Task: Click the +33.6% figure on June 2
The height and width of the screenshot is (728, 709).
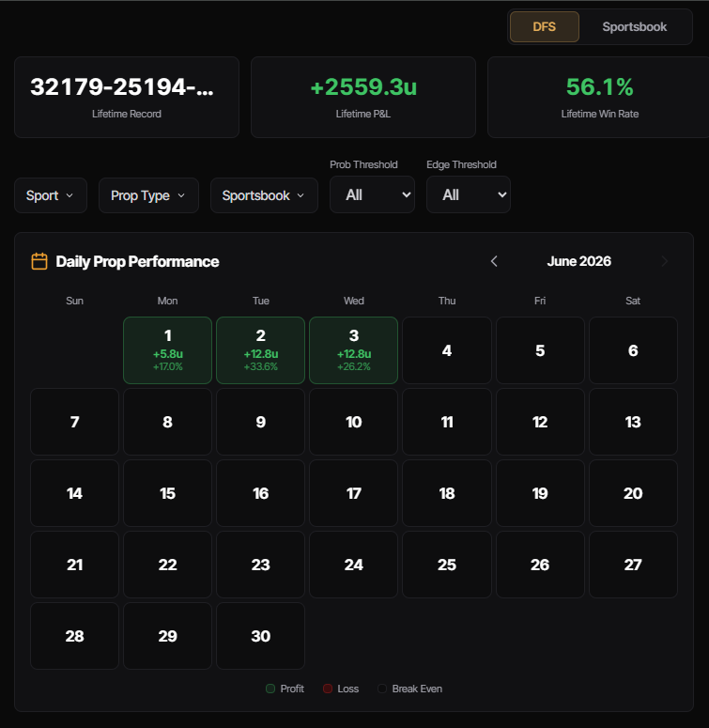Action: coord(261,366)
